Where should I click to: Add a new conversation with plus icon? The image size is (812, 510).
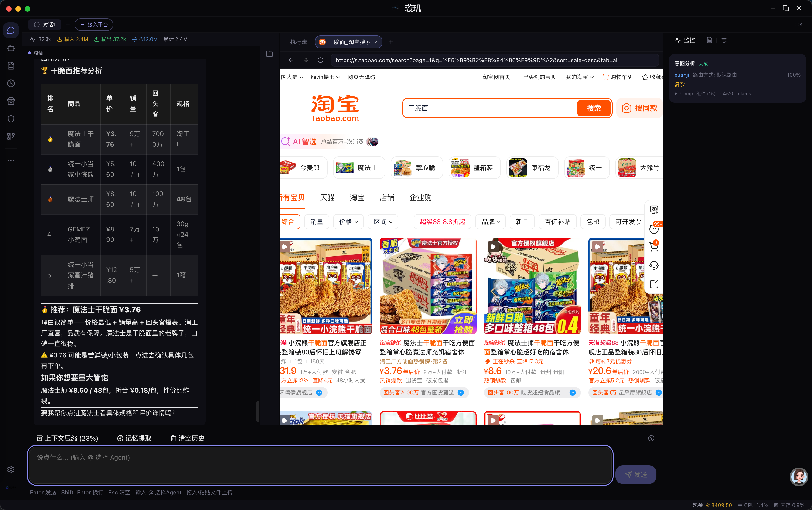pyautogui.click(x=68, y=25)
